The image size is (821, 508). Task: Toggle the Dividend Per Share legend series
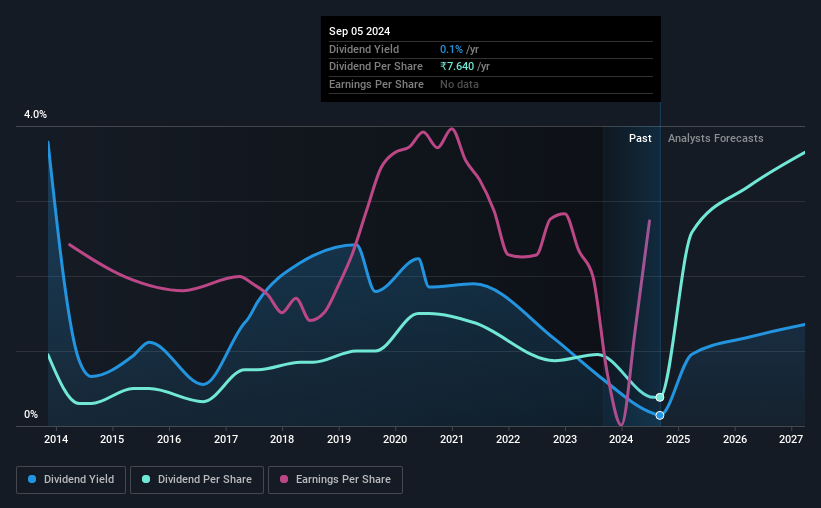click(197, 480)
